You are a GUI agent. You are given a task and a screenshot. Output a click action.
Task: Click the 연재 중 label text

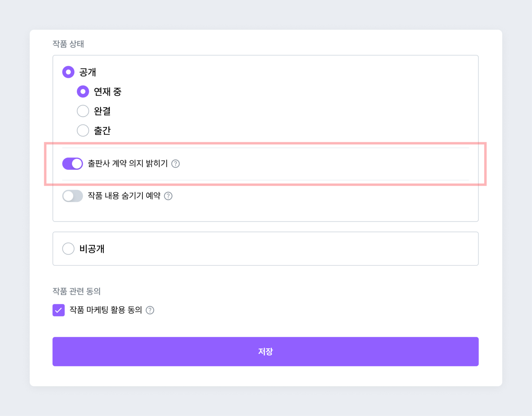107,92
